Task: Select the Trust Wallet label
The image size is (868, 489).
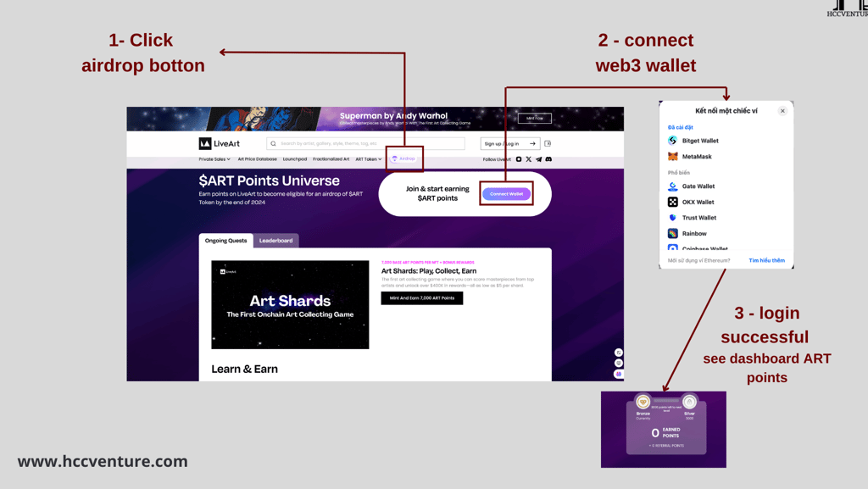Action: point(699,218)
